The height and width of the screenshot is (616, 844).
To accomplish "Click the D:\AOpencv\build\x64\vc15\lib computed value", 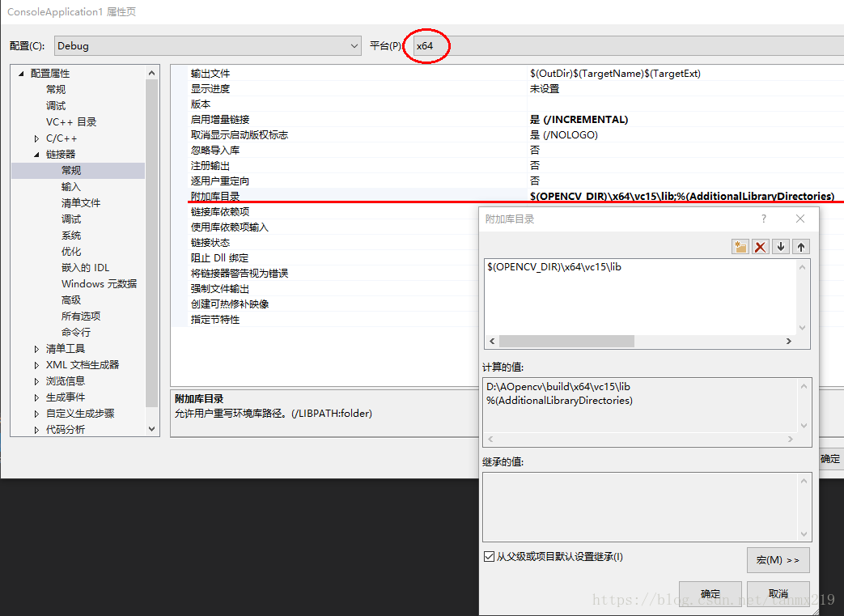I will coord(558,387).
